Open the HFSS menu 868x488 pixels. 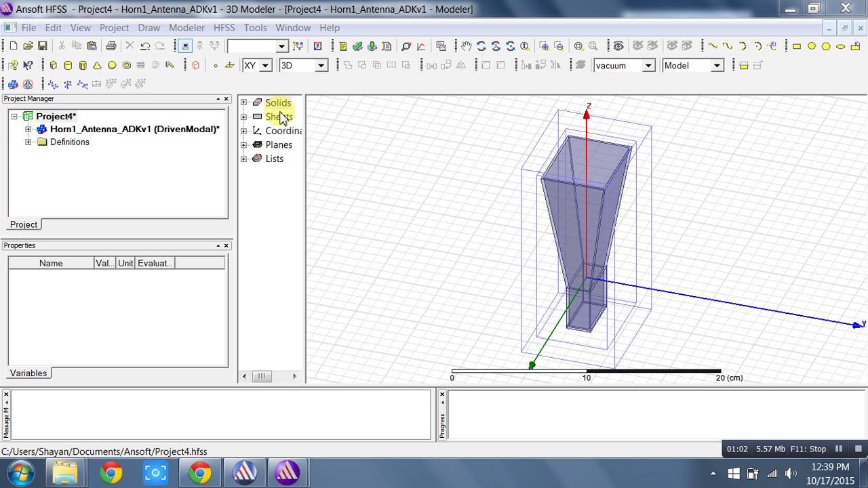pos(224,28)
